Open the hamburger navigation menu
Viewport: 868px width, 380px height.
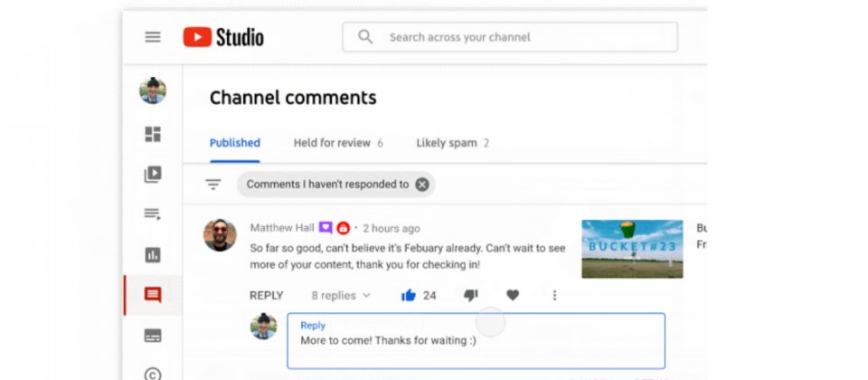[x=153, y=37]
